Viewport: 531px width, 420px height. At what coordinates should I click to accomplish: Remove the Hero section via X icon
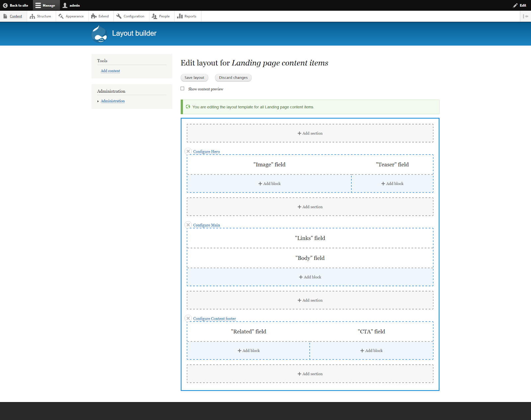pyautogui.click(x=188, y=151)
